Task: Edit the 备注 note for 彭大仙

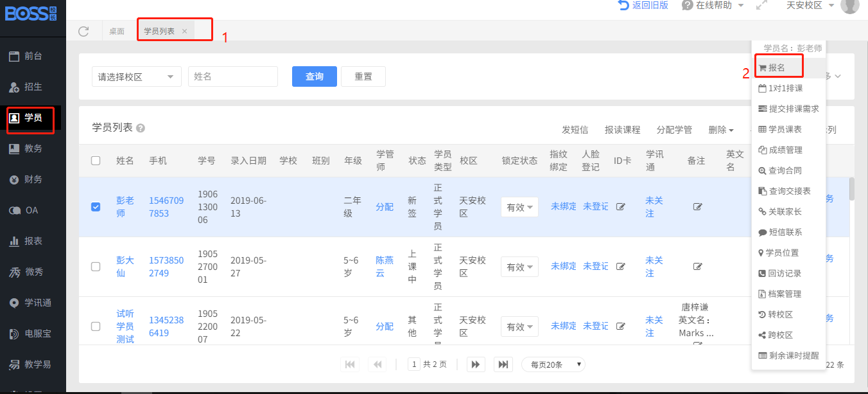Action: click(x=697, y=267)
